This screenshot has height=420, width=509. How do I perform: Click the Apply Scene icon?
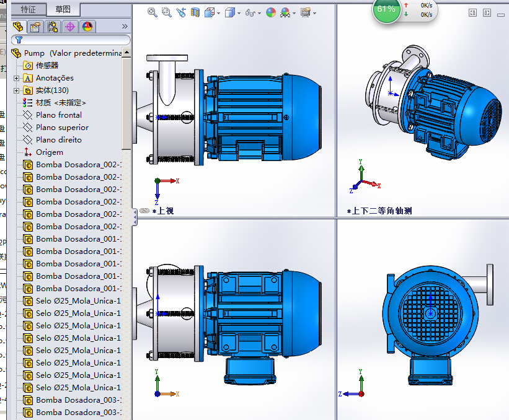coord(285,12)
